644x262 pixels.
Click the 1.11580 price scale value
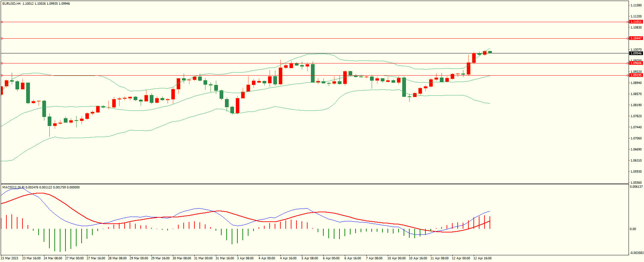coord(636,5)
